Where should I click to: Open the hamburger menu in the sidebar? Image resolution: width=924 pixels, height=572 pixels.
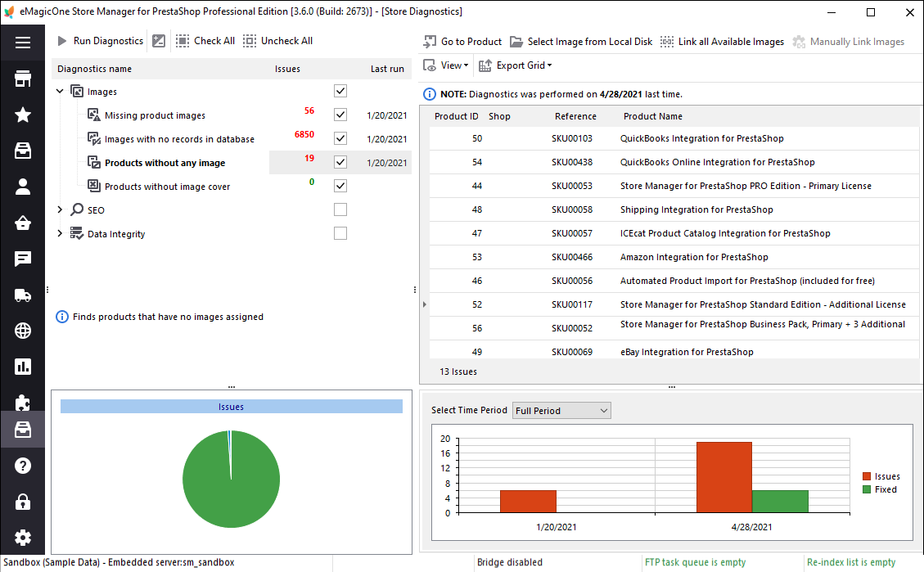tap(22, 43)
